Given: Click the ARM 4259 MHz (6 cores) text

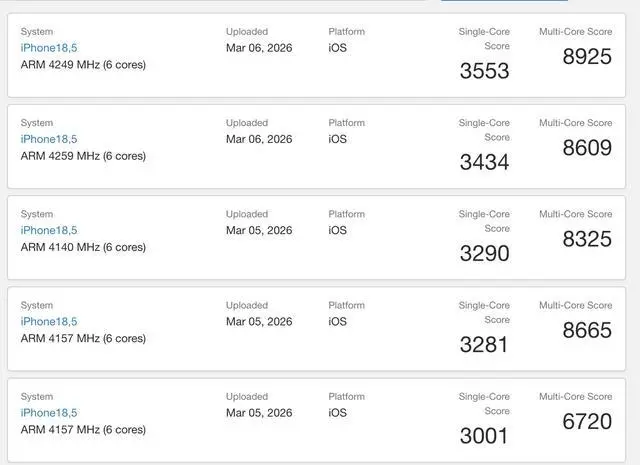Looking at the screenshot, I should 83,156.
